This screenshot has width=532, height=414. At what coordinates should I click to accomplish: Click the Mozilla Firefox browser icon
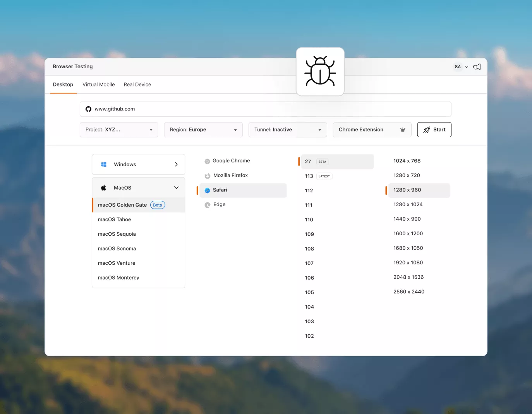pyautogui.click(x=208, y=176)
